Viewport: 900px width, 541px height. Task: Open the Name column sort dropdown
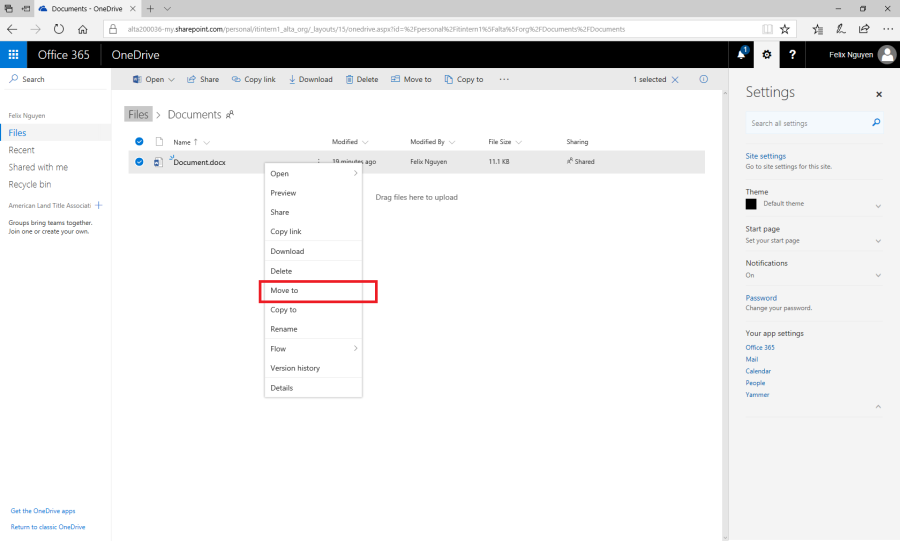(x=207, y=142)
